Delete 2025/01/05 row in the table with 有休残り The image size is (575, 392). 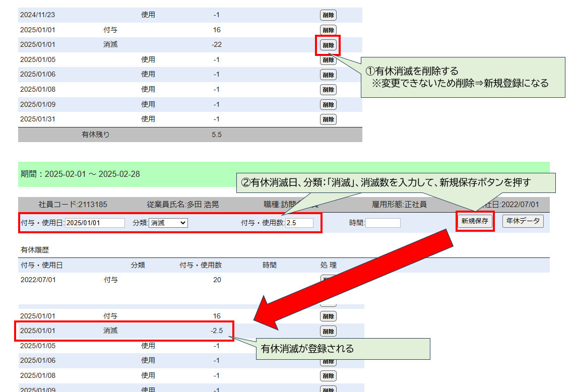point(328,60)
